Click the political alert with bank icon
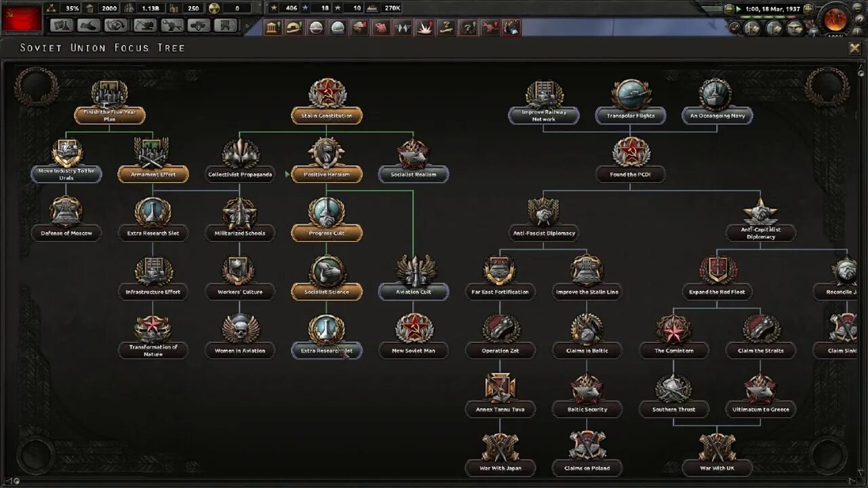 273,27
